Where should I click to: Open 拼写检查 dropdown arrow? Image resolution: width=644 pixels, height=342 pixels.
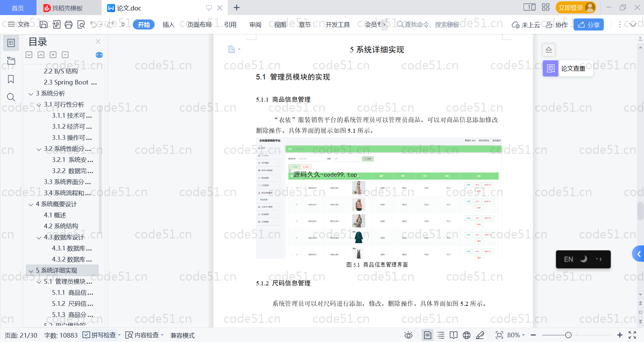119,335
